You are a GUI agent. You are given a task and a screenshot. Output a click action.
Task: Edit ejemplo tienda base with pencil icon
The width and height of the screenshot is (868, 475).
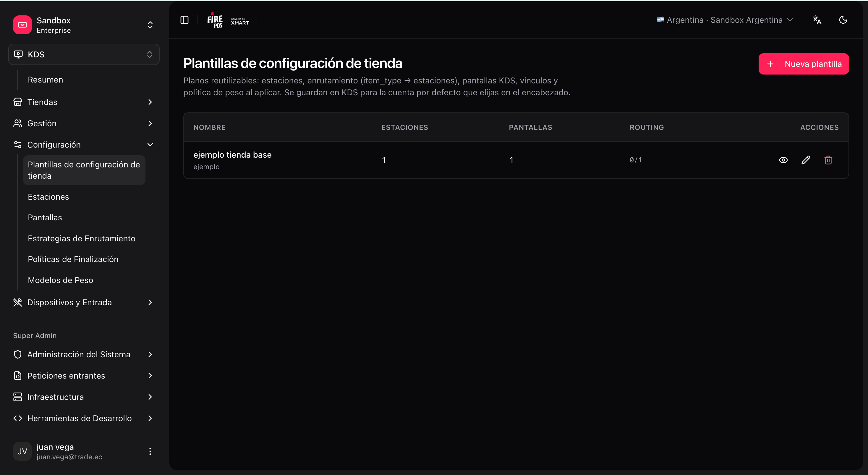coord(806,160)
